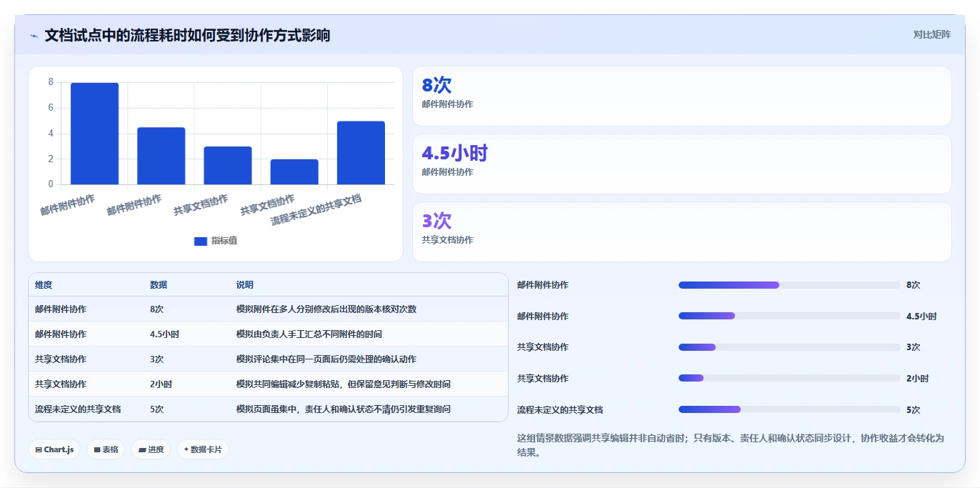Click the y-axis label 6 on the chart
Viewport: 980px width, 488px height.
point(51,108)
